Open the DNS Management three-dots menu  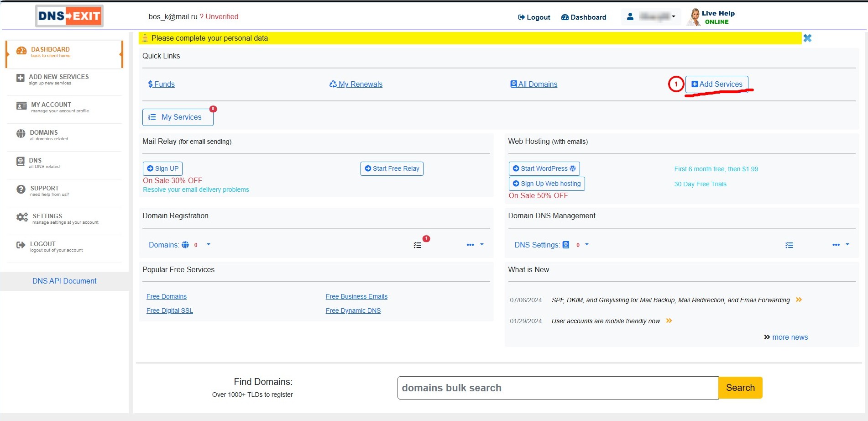pyautogui.click(x=836, y=245)
